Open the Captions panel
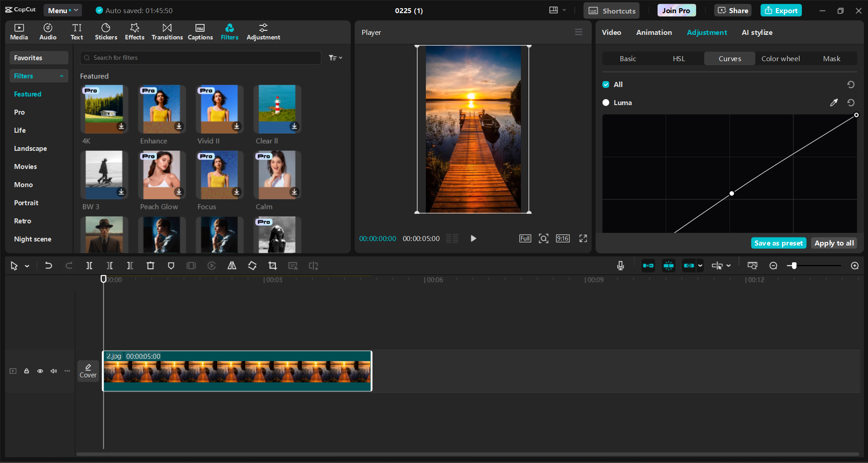 [200, 31]
